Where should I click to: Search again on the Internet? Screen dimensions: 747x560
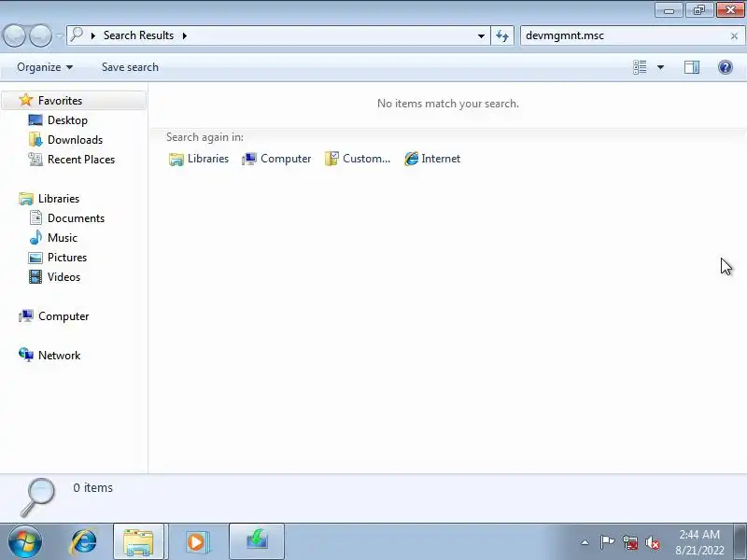coord(432,159)
